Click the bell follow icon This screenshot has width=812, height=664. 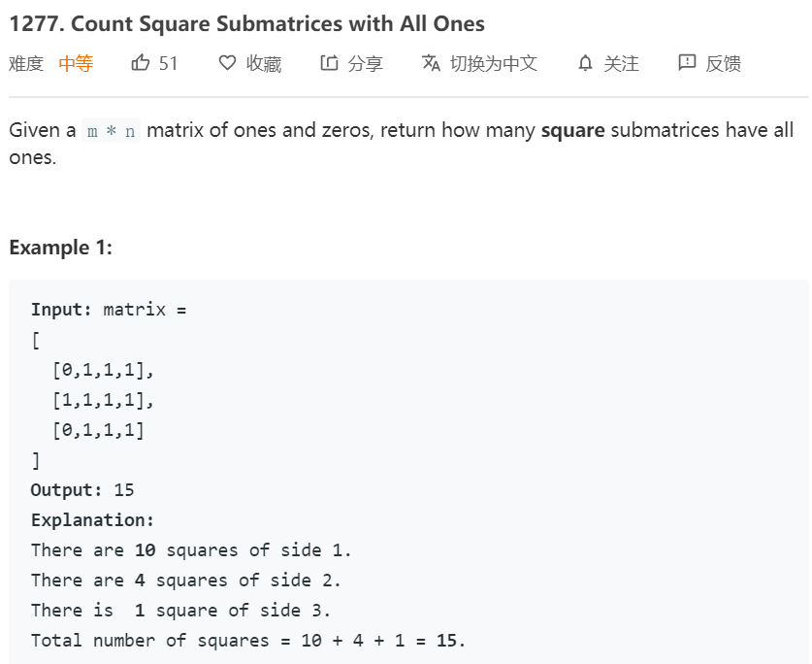click(584, 63)
